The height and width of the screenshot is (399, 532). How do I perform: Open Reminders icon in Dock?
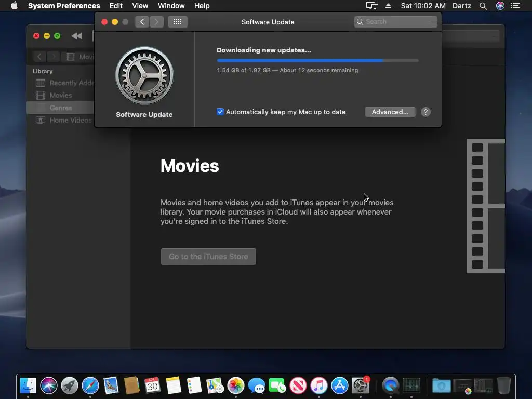pyautogui.click(x=194, y=385)
